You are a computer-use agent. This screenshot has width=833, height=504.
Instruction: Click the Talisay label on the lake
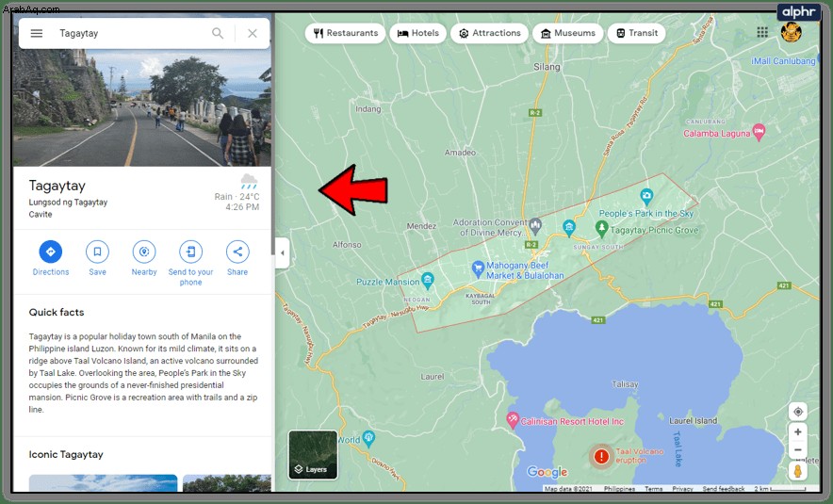625,384
